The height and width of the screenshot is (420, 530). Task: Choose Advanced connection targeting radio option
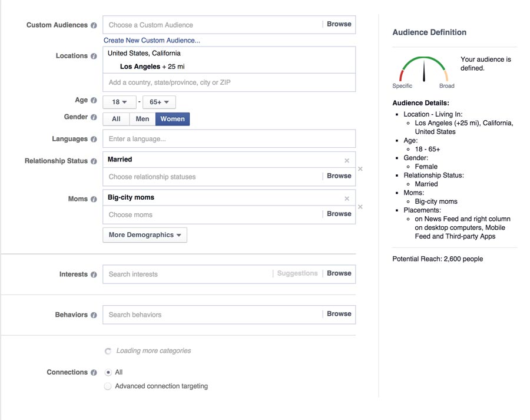[108, 386]
